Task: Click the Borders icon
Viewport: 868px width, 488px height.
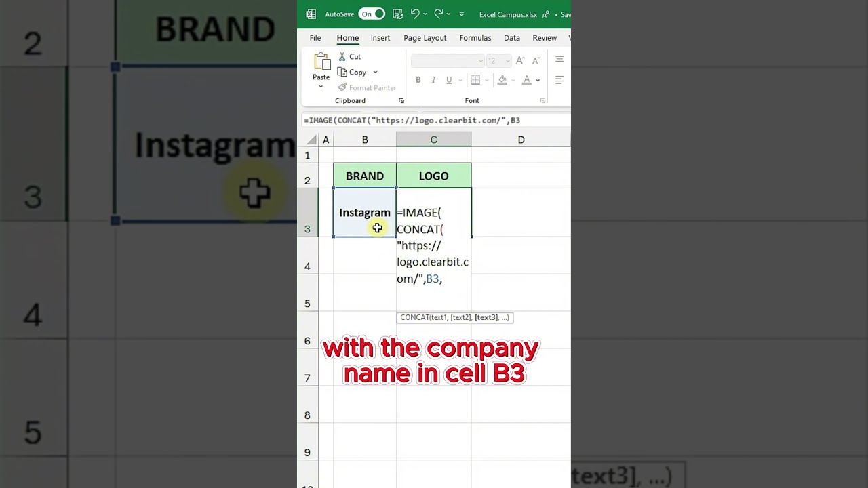Action: tap(475, 80)
